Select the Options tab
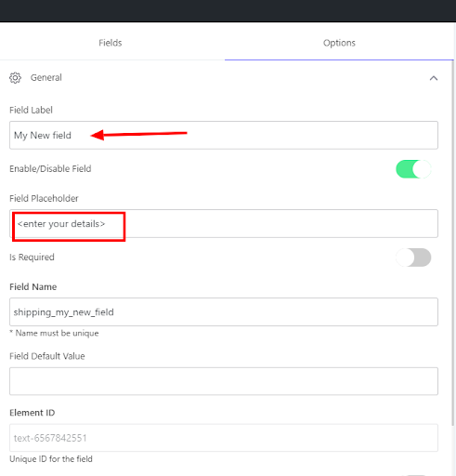 point(339,43)
